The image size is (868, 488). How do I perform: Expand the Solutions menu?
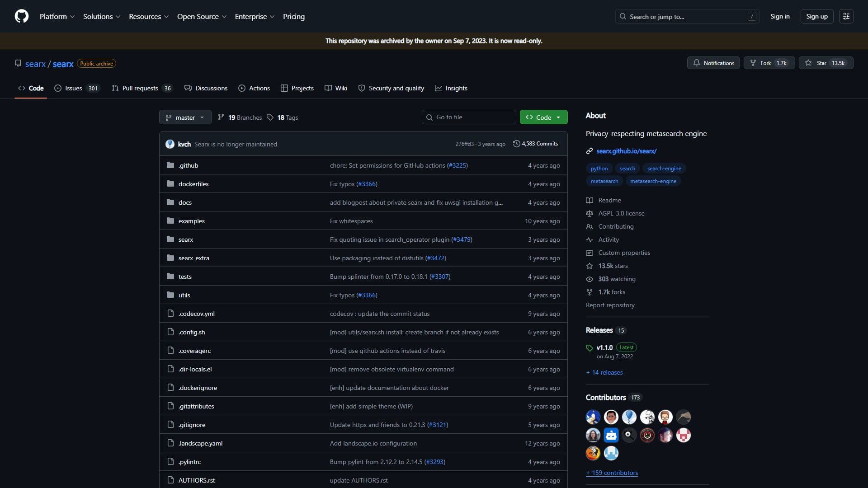(x=102, y=16)
